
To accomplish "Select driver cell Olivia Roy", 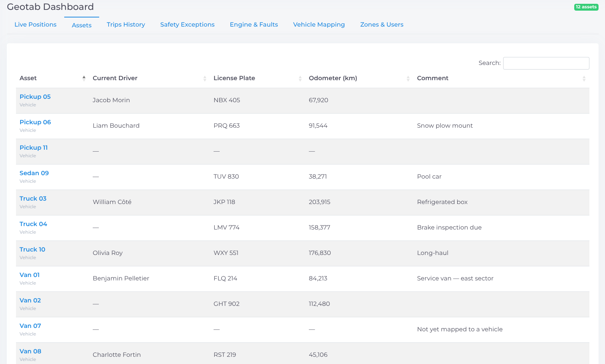I will (x=108, y=253).
